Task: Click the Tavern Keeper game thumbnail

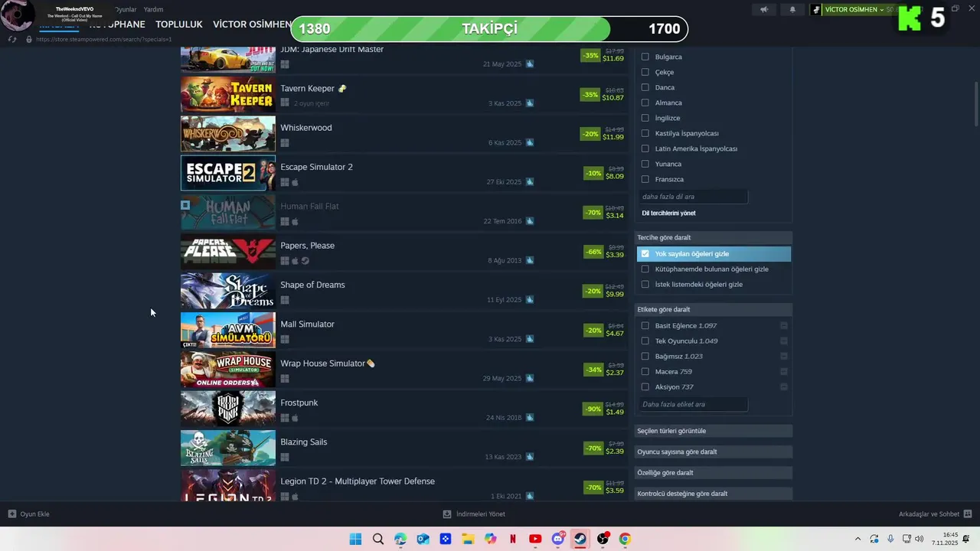Action: (x=228, y=94)
